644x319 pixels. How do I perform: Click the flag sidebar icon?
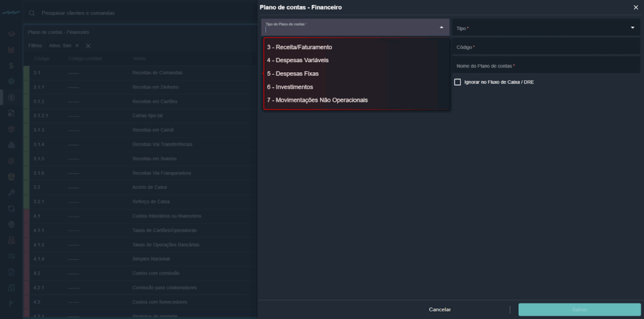coord(11,303)
